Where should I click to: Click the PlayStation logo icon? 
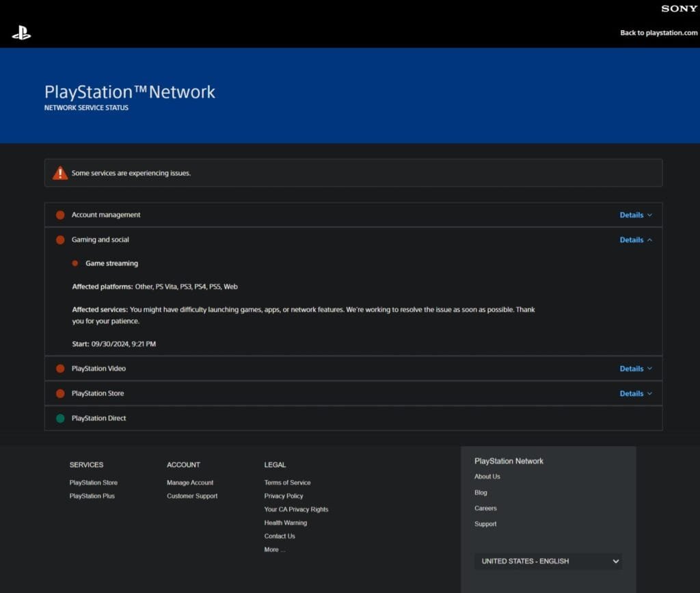coord(21,34)
